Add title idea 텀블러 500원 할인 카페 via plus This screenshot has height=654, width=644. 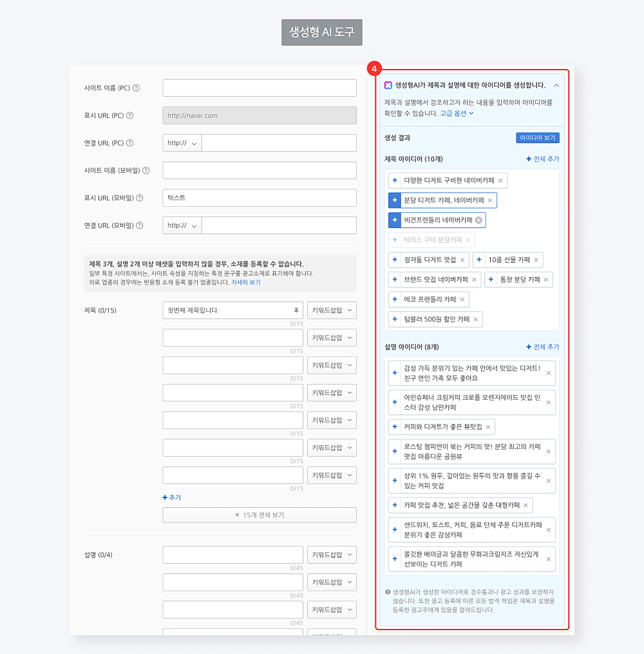click(395, 319)
